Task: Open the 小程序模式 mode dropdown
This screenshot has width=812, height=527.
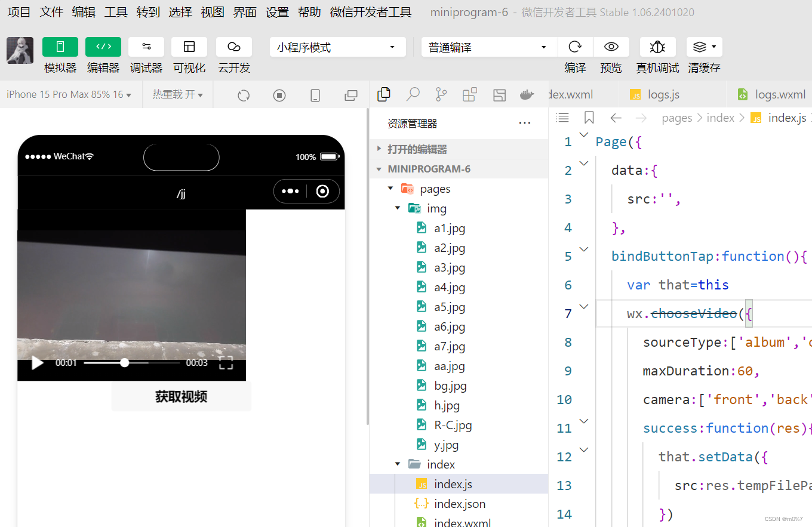Action: [337, 47]
